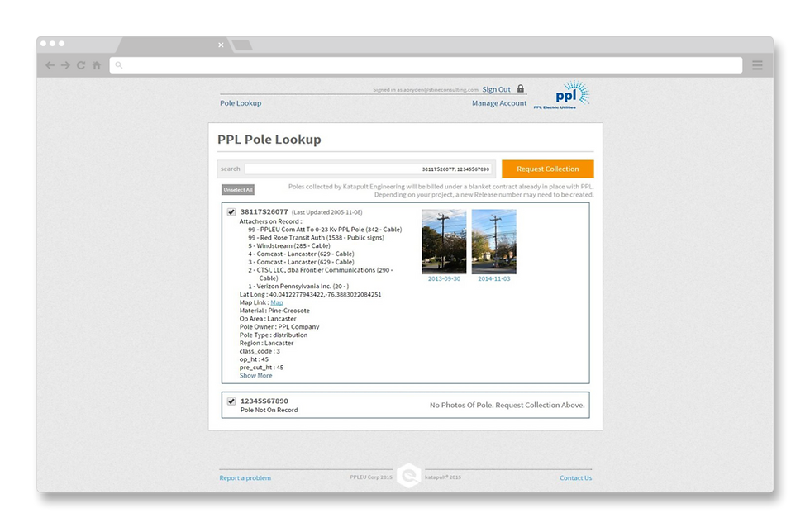Click the PPL Pole Lookup heading
The height and width of the screenshot is (532, 810).
[x=269, y=140]
